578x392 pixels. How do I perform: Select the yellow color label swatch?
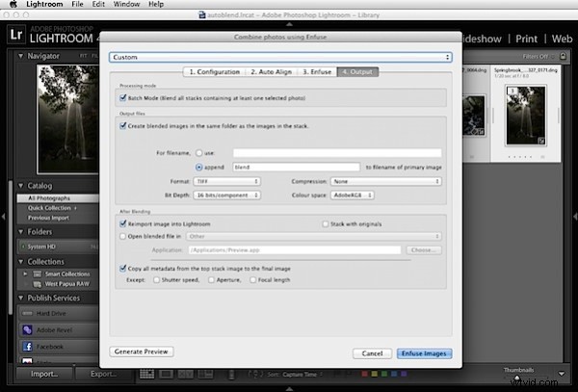click(x=375, y=374)
